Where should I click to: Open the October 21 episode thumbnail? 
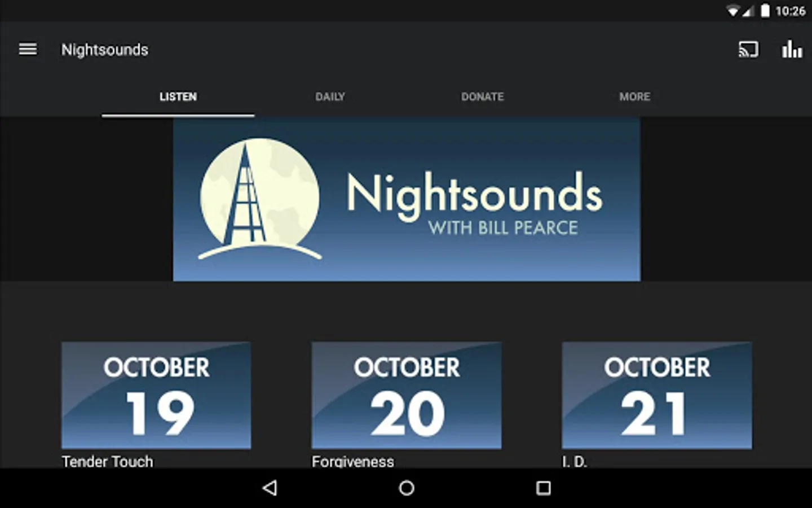(657, 395)
